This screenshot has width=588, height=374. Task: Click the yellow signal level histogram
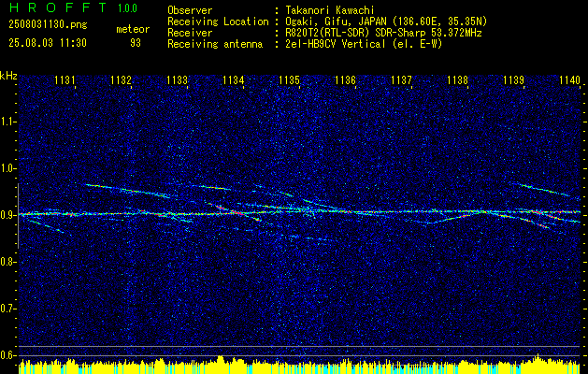coord(299,365)
